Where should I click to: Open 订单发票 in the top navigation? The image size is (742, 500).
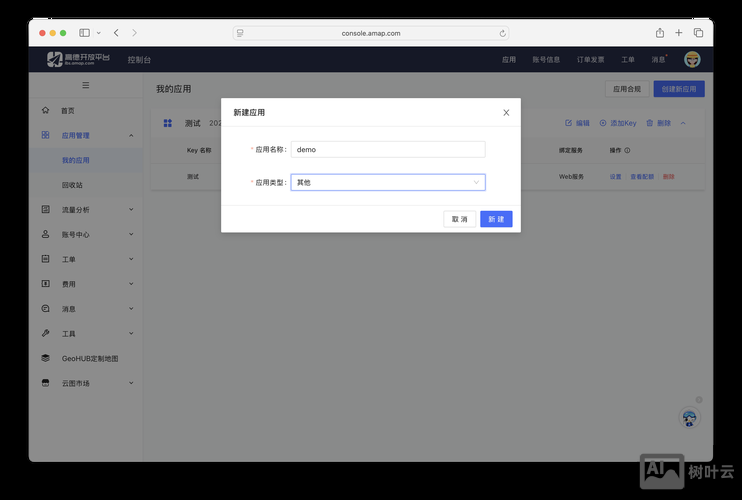point(590,60)
